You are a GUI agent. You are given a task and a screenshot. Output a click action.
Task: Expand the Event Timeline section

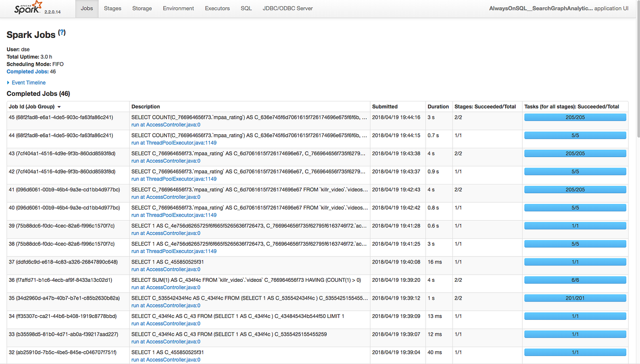click(x=29, y=83)
